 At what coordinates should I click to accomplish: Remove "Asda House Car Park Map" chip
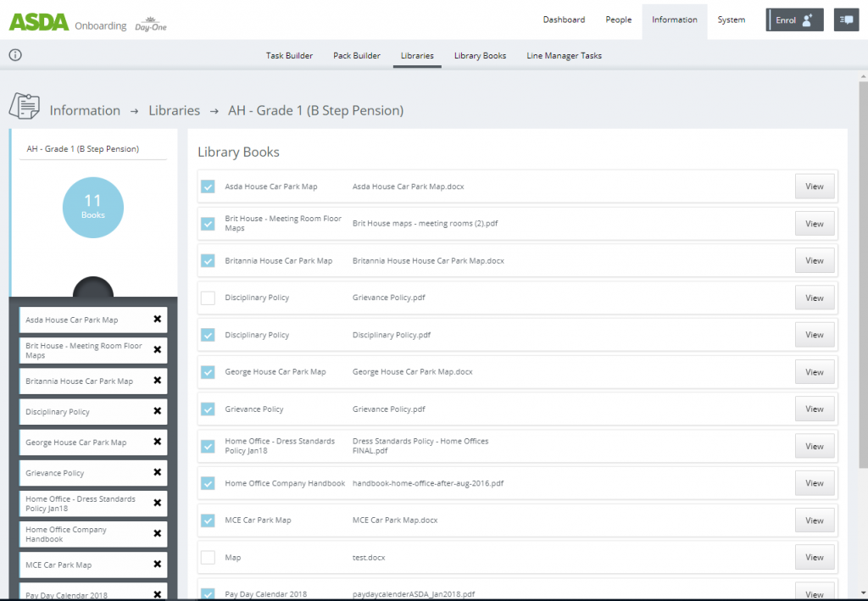coord(156,320)
